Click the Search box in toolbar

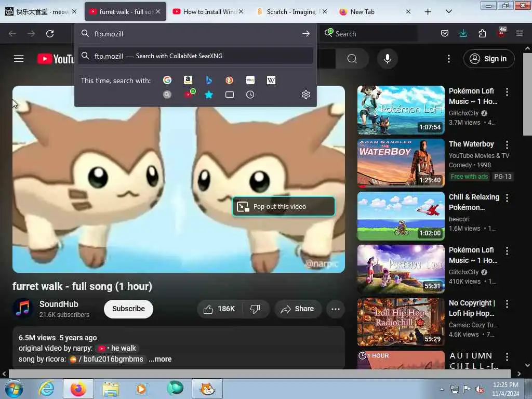[x=370, y=34]
